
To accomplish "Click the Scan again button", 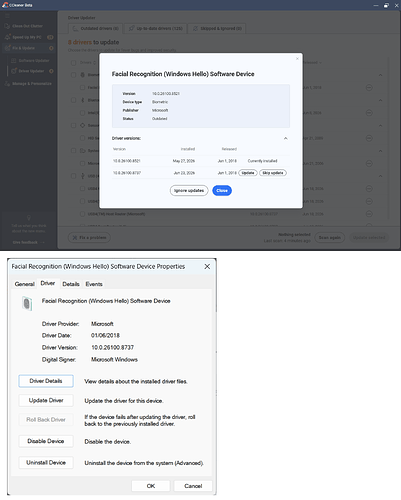I will pyautogui.click(x=330, y=238).
